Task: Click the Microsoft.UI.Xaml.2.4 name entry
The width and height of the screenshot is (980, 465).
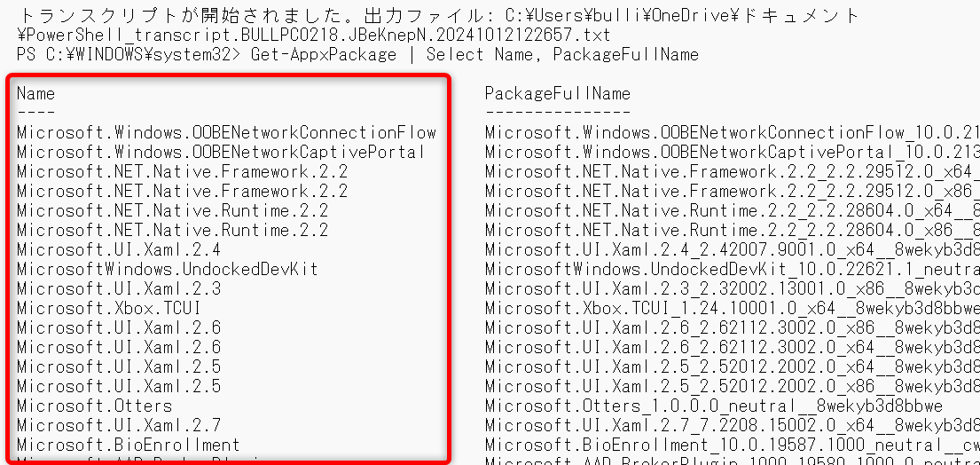Action: click(x=119, y=249)
